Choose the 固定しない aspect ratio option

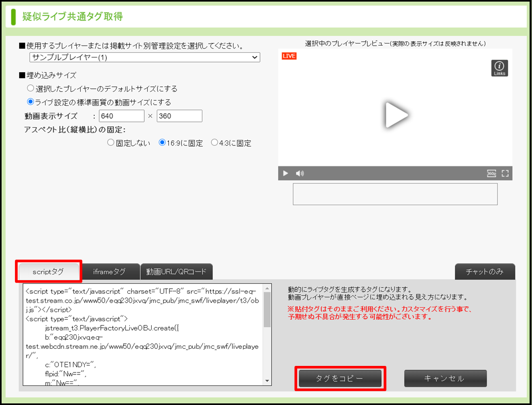pyautogui.click(x=111, y=143)
